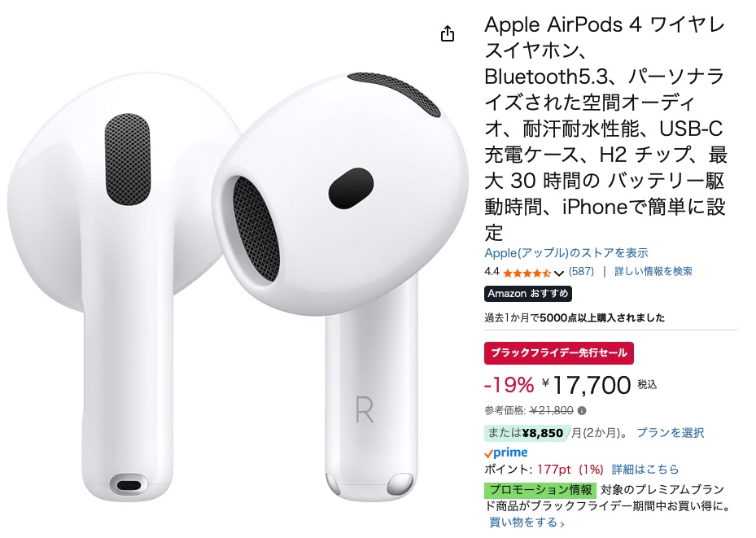The width and height of the screenshot is (756, 538).
Task: Click the star rating icons
Action: 527,273
